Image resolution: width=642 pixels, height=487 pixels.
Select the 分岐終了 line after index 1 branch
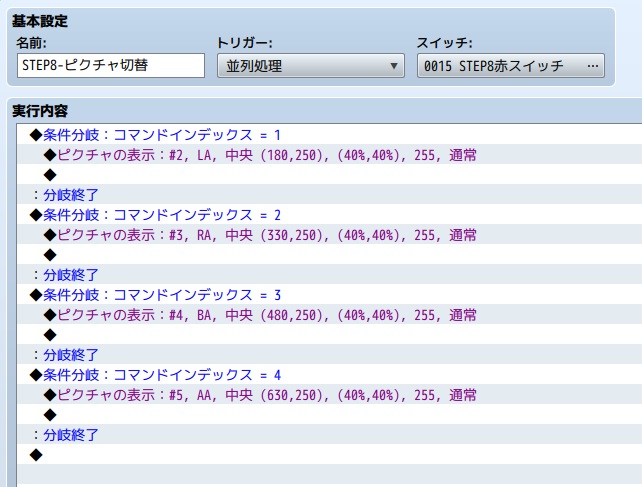click(330, 195)
